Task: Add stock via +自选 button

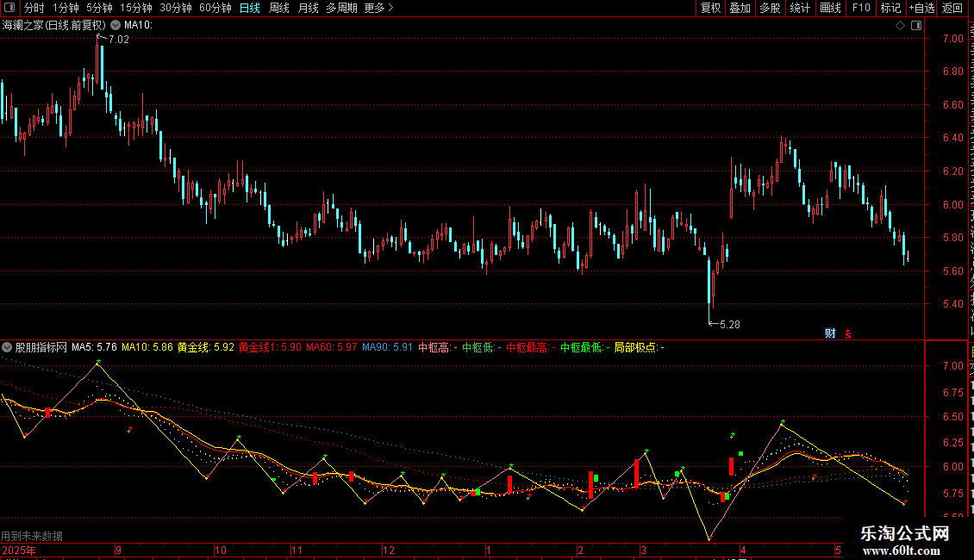Action: click(x=921, y=8)
